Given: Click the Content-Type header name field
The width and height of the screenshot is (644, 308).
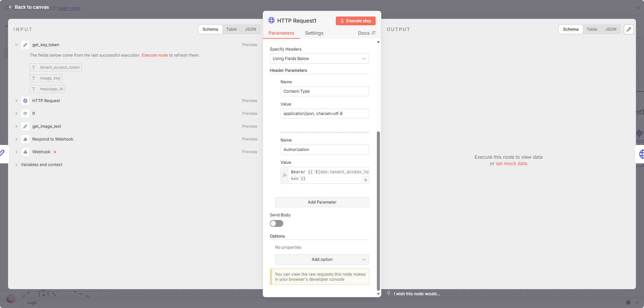Looking at the screenshot, I should pyautogui.click(x=324, y=91).
